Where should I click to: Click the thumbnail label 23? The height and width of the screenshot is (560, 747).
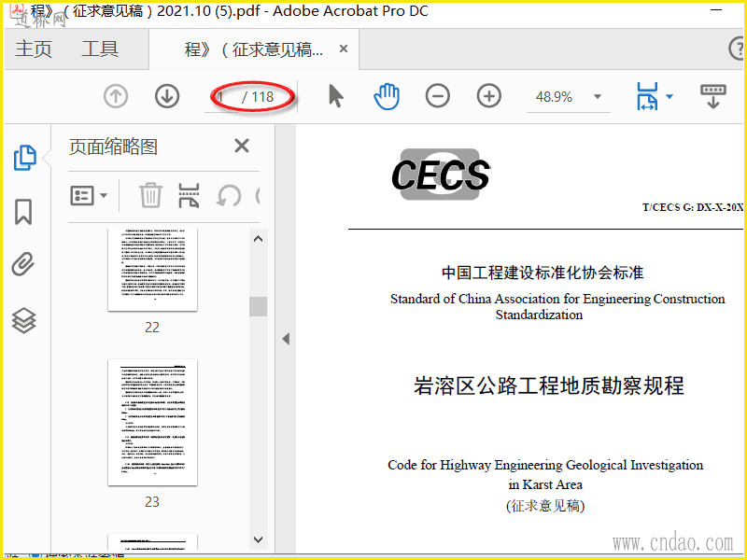[x=152, y=501]
